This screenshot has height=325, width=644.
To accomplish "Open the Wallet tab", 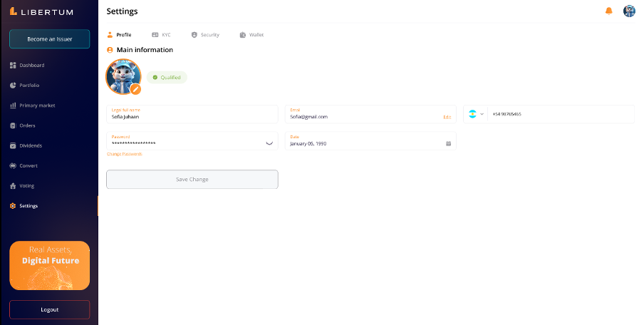I will click(x=251, y=35).
